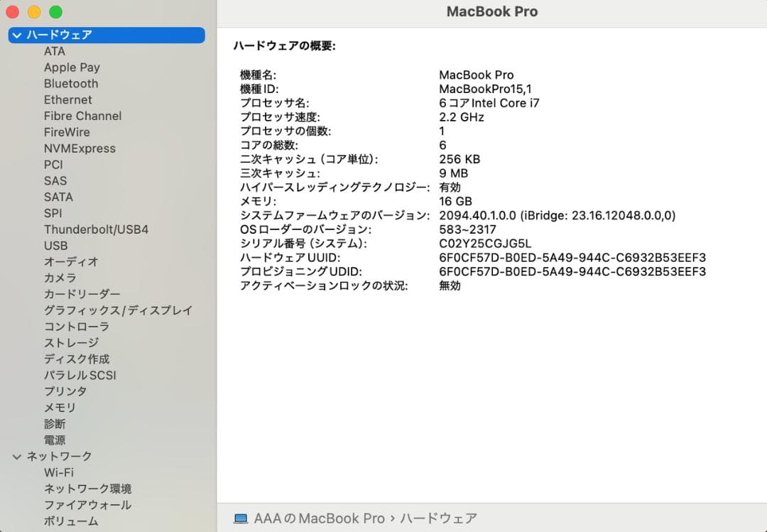Open the カメラ hardware report

[x=60, y=278]
